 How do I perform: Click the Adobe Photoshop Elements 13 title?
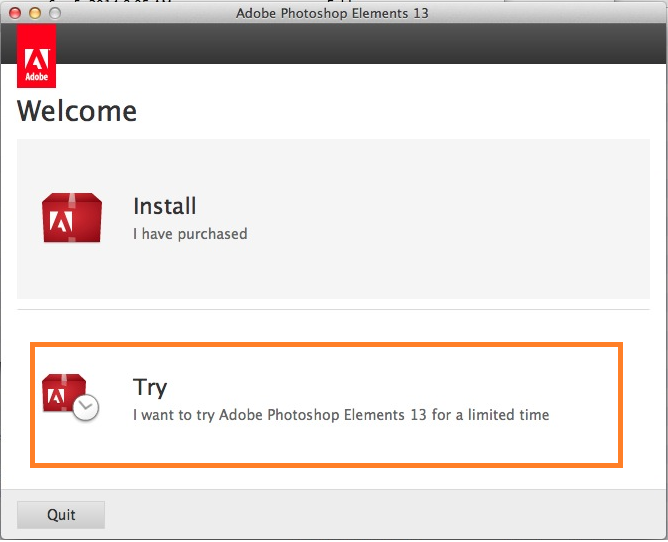[x=334, y=13]
